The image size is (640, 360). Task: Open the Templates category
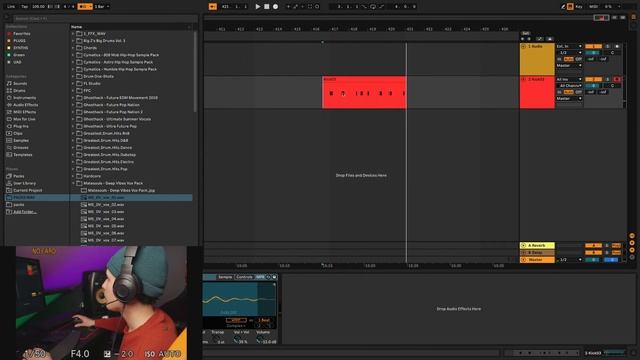[x=22, y=155]
